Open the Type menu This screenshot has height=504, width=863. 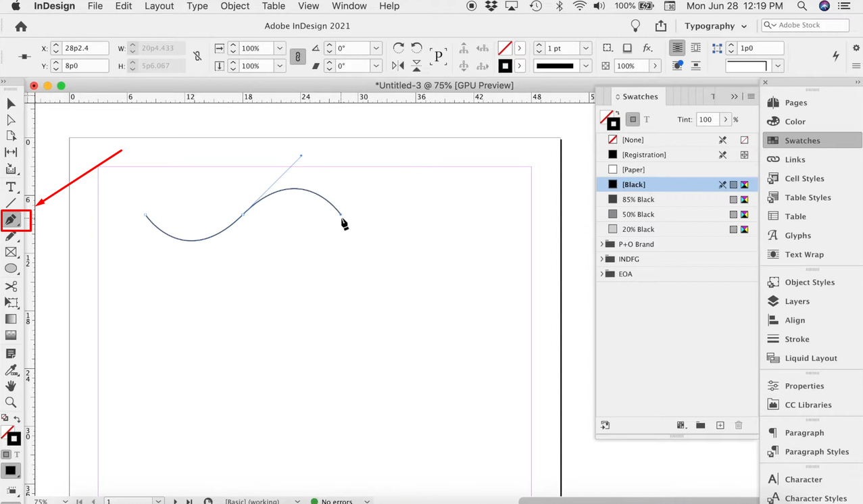197,6
